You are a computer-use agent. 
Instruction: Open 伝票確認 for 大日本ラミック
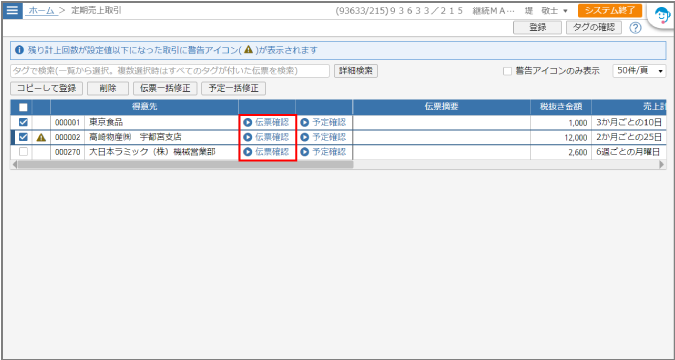267,152
